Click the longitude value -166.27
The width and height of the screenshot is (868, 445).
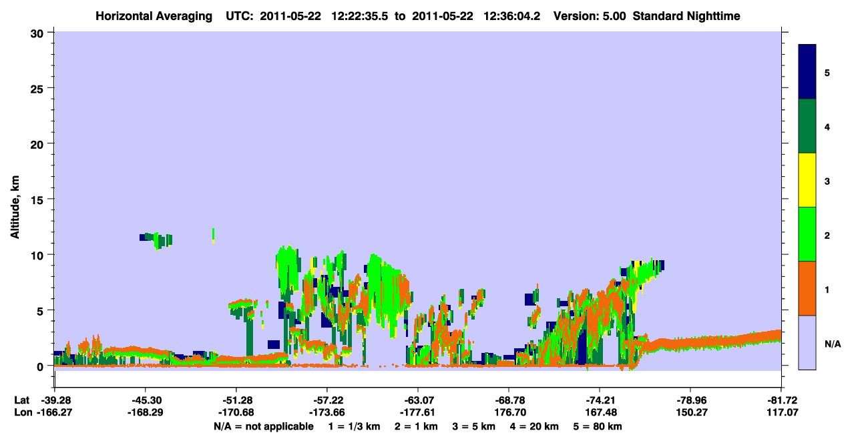point(54,413)
